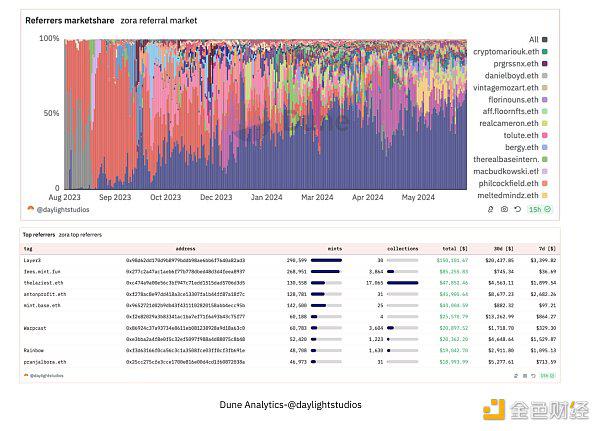Open the zora top referrers query link
The height and width of the screenshot is (431, 600).
pos(80,235)
